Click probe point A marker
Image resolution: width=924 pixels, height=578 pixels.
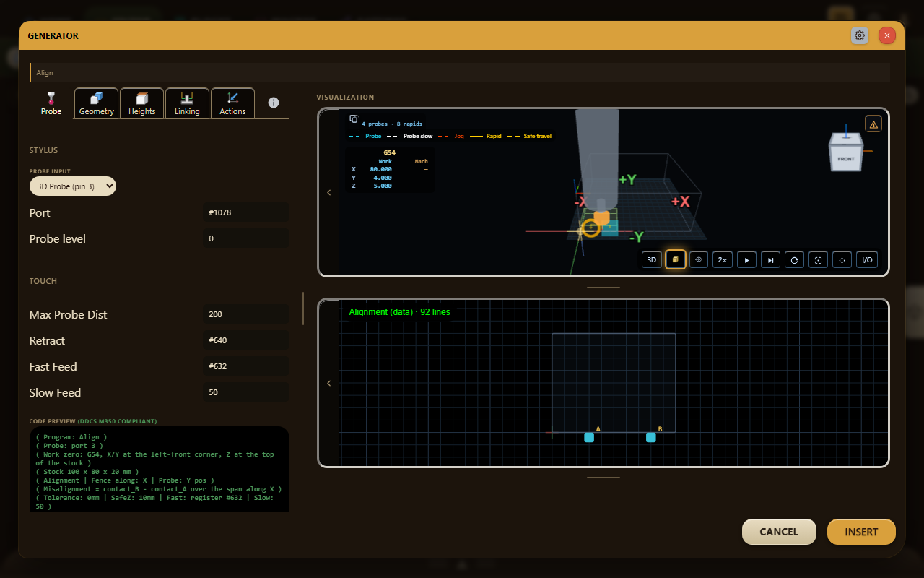589,437
